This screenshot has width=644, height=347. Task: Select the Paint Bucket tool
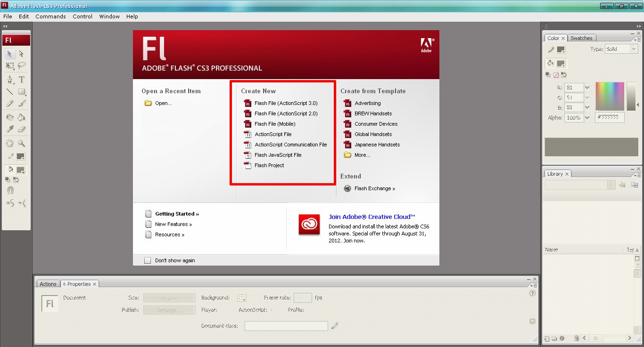22,116
